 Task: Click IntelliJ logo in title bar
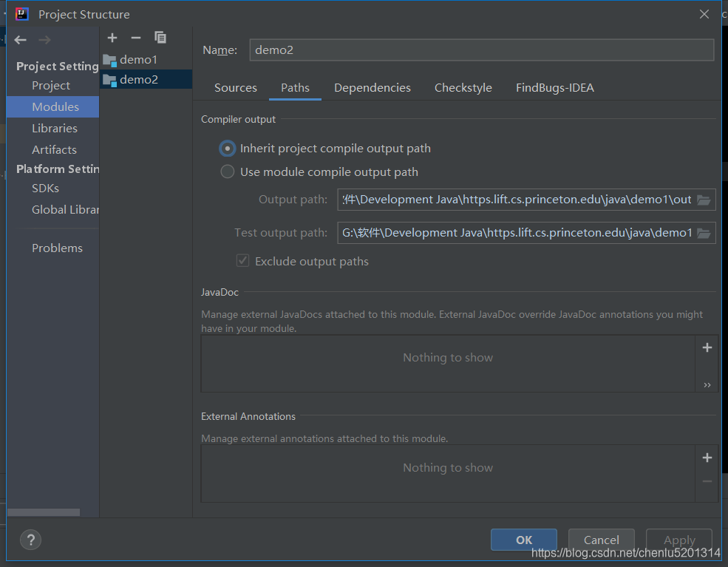click(22, 14)
